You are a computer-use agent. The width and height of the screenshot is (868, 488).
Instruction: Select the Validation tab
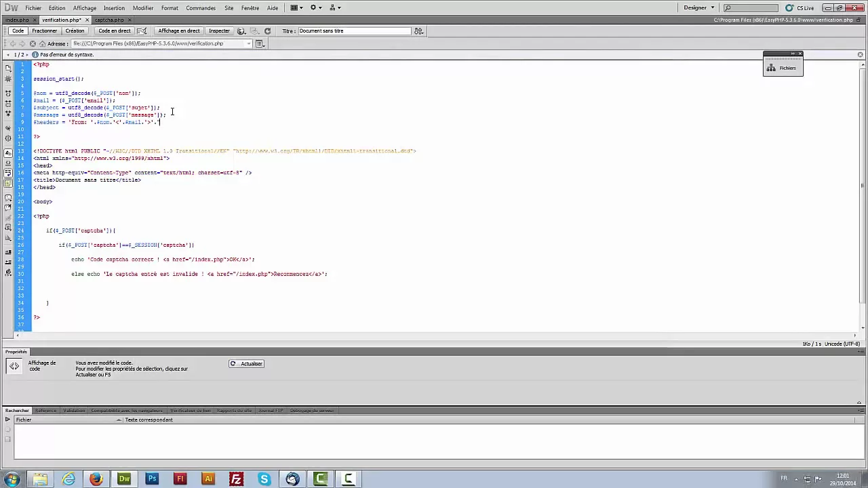pos(74,411)
